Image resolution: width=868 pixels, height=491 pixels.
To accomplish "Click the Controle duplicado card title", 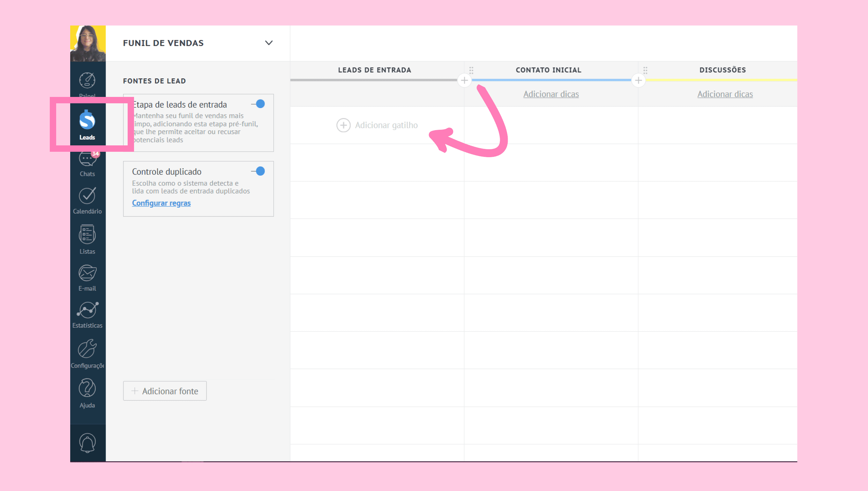I will [x=167, y=172].
